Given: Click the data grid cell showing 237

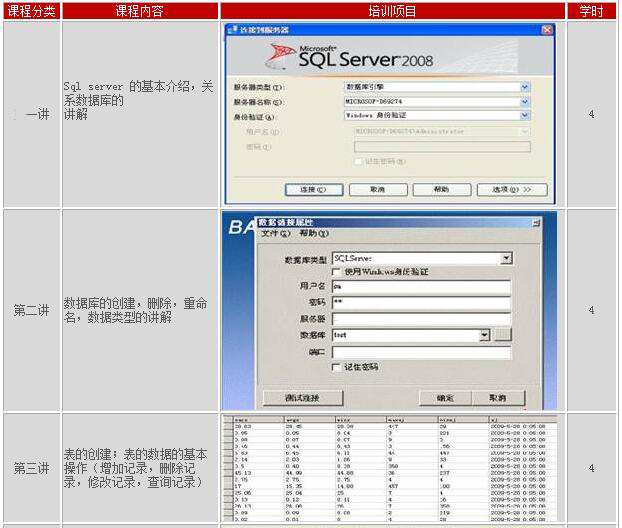Looking at the screenshot, I should pyautogui.click(x=463, y=473).
